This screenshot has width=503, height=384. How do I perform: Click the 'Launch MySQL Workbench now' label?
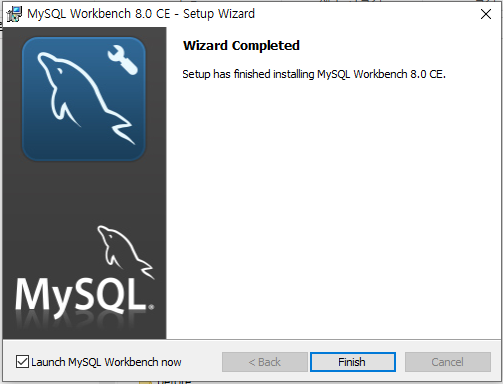106,362
